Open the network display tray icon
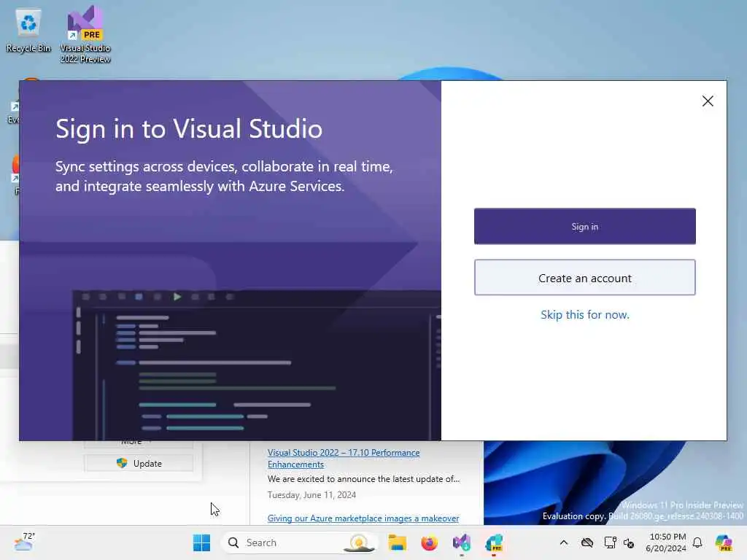The image size is (747, 560). [611, 542]
